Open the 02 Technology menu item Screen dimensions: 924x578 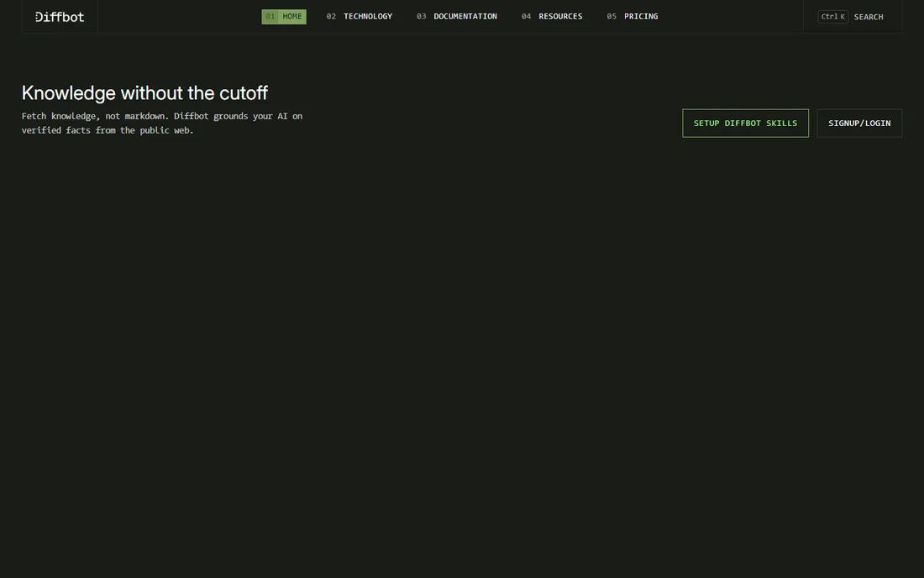pyautogui.click(x=360, y=17)
